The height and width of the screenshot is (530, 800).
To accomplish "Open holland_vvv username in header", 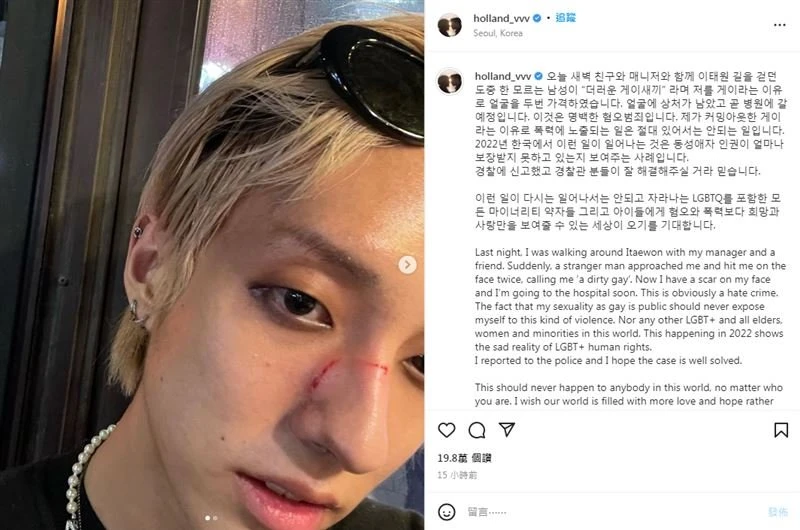I will pos(502,18).
